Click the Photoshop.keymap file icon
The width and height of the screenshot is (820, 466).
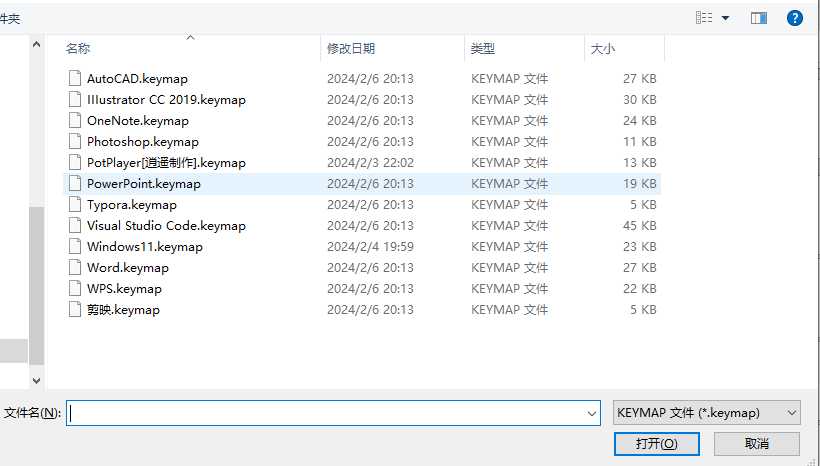coord(75,141)
